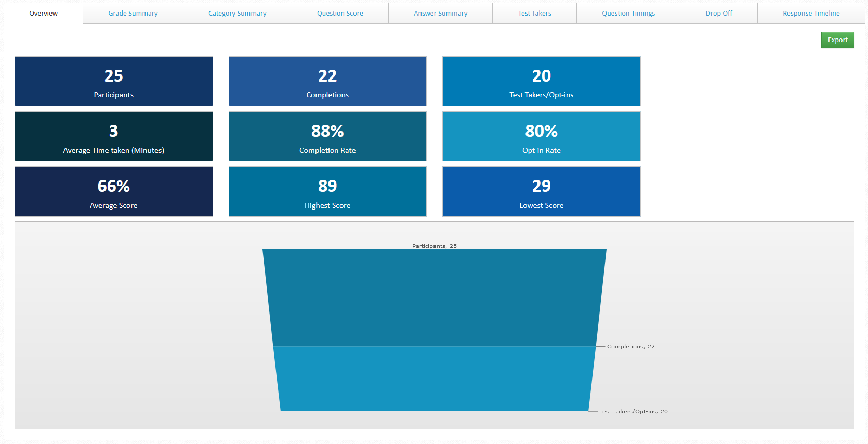Screen dimensions: 868x444
Task: Select the 20 Test Takers/Opt-ins tile
Action: (541, 81)
